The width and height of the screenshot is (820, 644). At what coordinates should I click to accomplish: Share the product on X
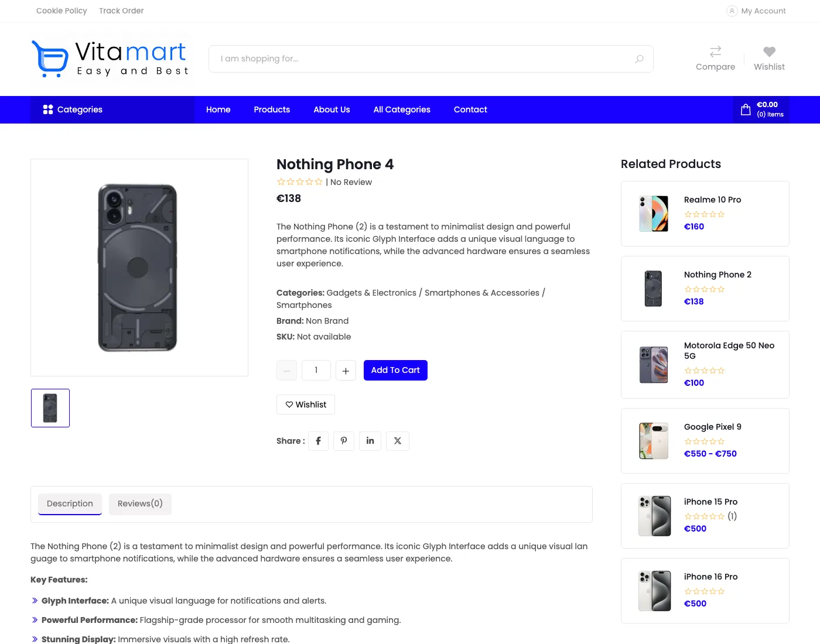(x=398, y=441)
